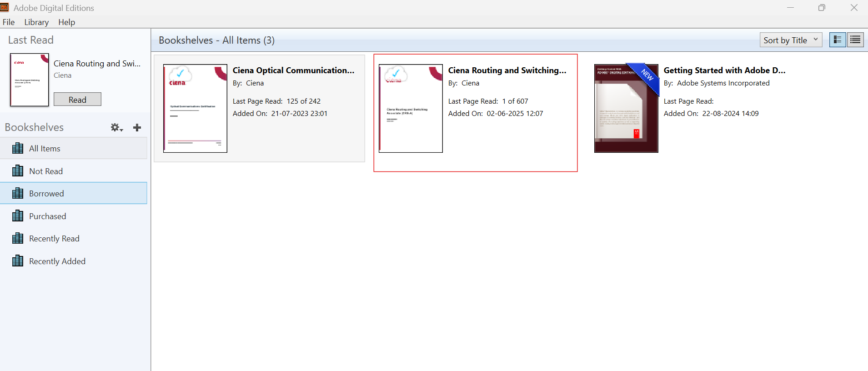The height and width of the screenshot is (371, 868).
Task: Open the File menu
Action: coord(9,22)
